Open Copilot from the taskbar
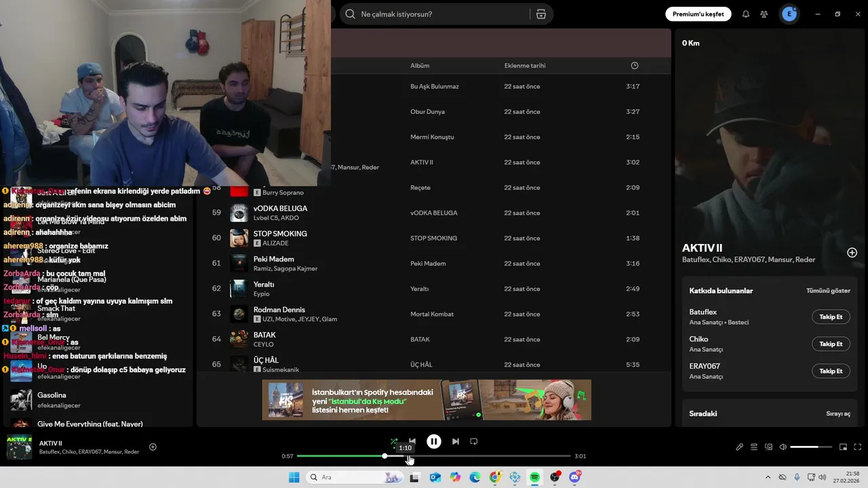The image size is (868, 488). pyautogui.click(x=455, y=477)
